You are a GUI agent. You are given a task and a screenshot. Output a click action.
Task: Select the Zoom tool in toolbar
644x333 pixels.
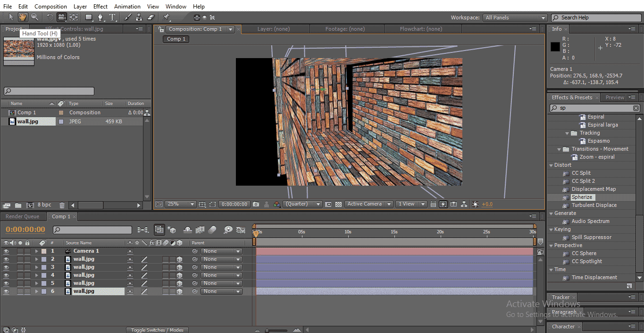pyautogui.click(x=34, y=17)
